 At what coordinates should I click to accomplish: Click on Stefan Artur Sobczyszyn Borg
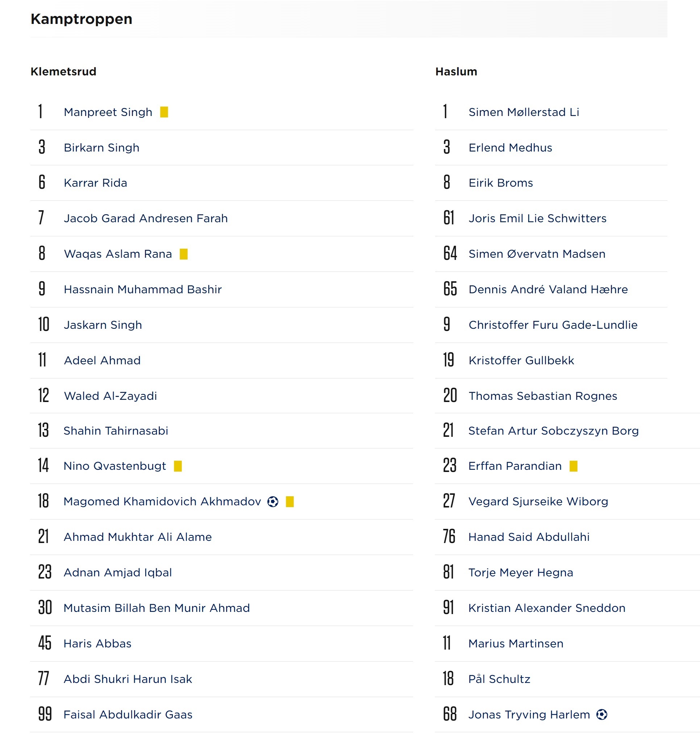click(x=553, y=430)
